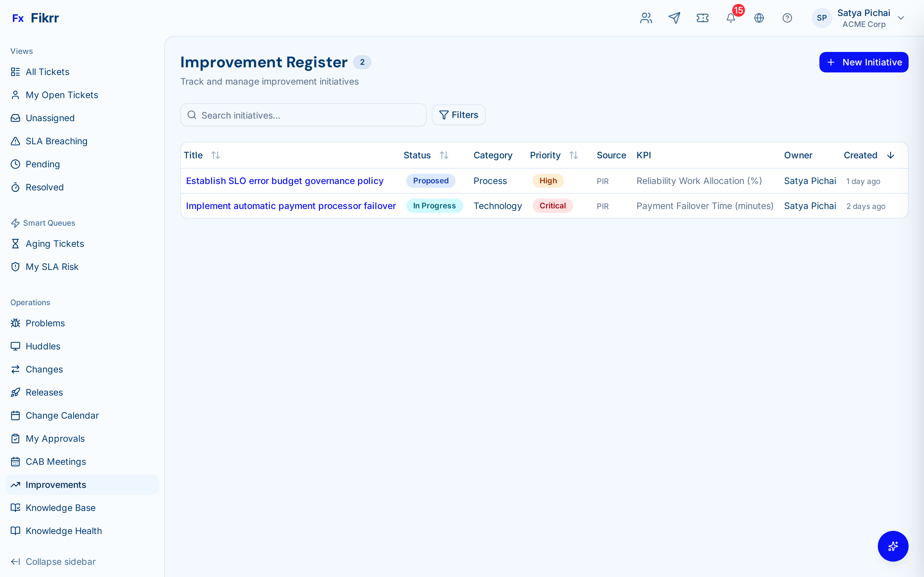Viewport: 924px width, 577px height.
Task: Toggle sorting on the Status column
Action: [x=444, y=155]
